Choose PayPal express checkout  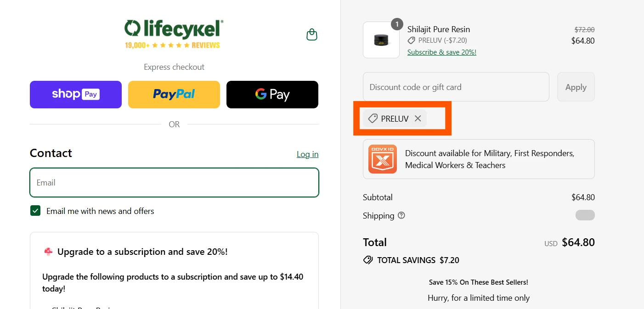[x=174, y=95]
